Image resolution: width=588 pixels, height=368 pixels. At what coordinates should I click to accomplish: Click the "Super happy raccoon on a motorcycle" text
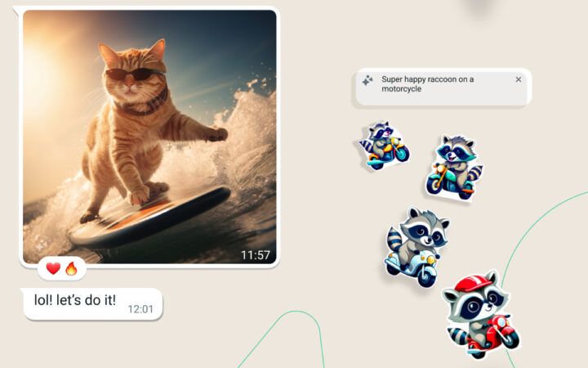427,83
